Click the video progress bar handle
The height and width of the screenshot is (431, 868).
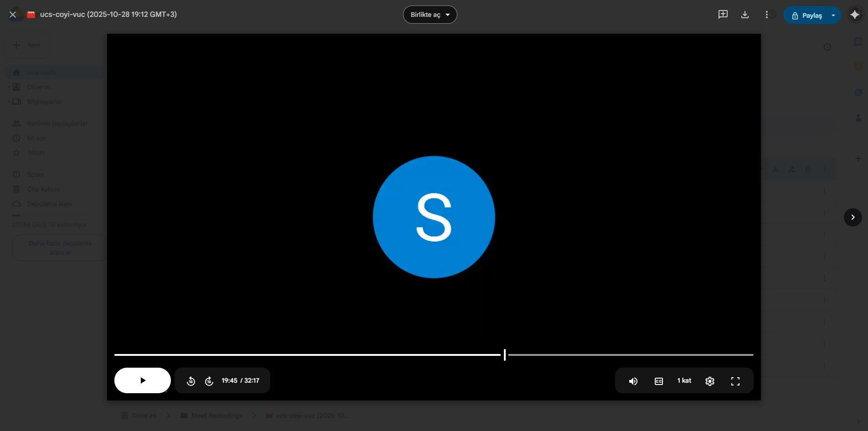(x=504, y=355)
